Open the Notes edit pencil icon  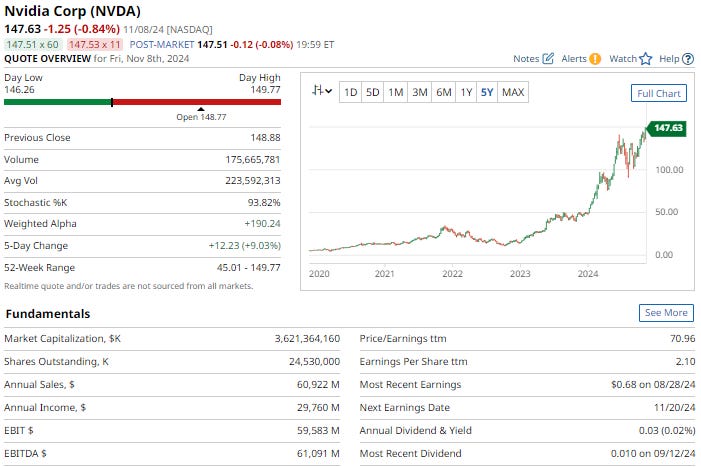(x=548, y=59)
